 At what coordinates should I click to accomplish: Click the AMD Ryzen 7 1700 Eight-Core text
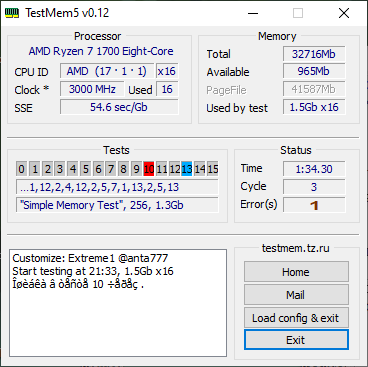click(x=101, y=51)
